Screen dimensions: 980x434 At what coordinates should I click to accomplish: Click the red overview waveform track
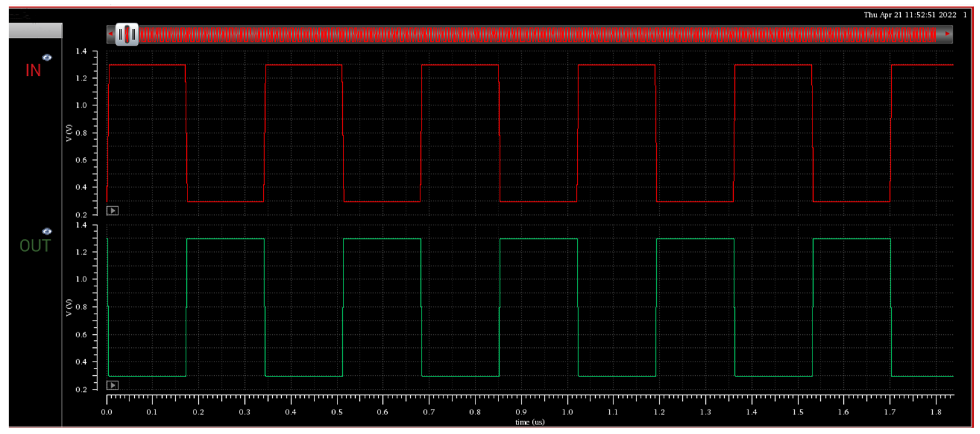(x=532, y=34)
